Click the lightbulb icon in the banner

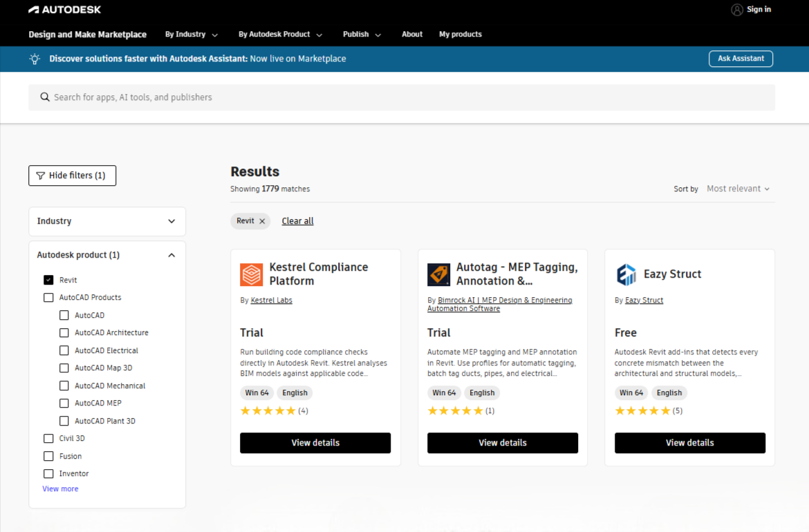(35, 59)
